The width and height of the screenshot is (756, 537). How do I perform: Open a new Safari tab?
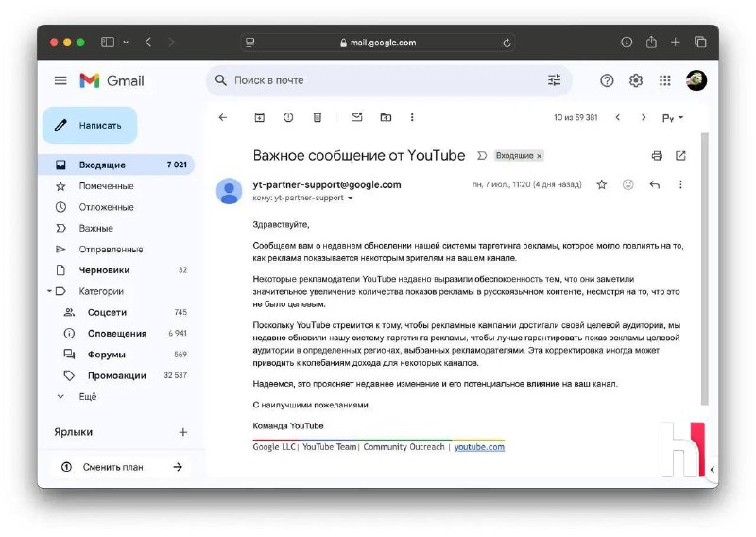click(x=675, y=43)
